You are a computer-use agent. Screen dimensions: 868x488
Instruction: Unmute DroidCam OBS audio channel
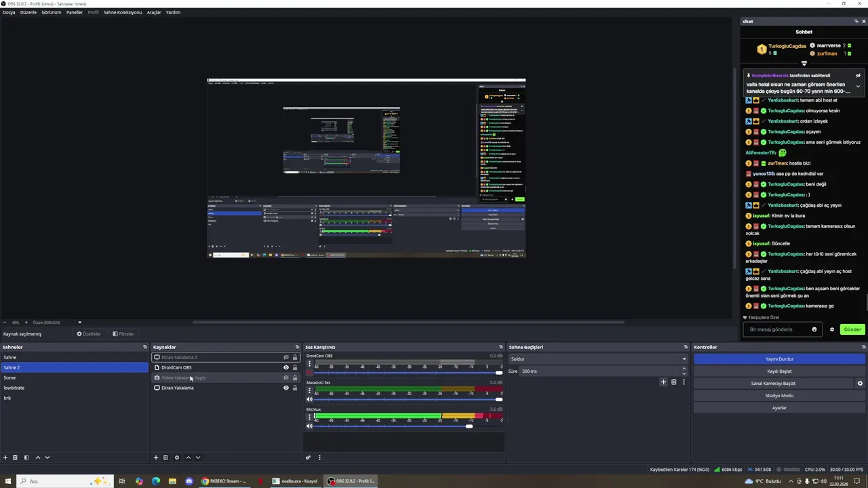pos(310,373)
